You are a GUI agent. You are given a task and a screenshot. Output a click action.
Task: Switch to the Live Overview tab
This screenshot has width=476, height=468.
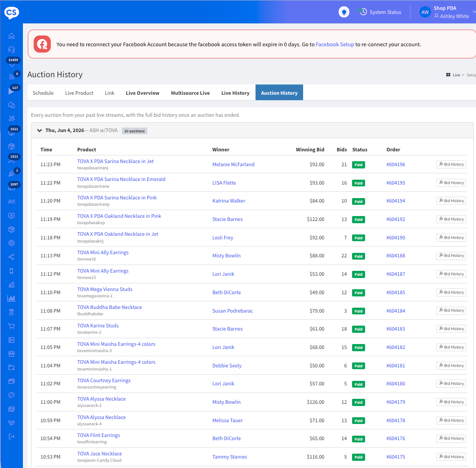143,93
